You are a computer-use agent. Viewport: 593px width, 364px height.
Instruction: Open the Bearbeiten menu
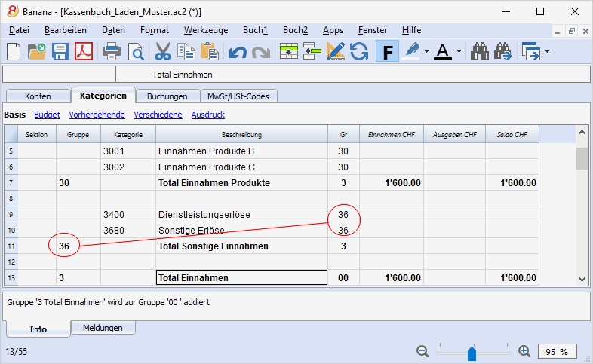point(66,30)
